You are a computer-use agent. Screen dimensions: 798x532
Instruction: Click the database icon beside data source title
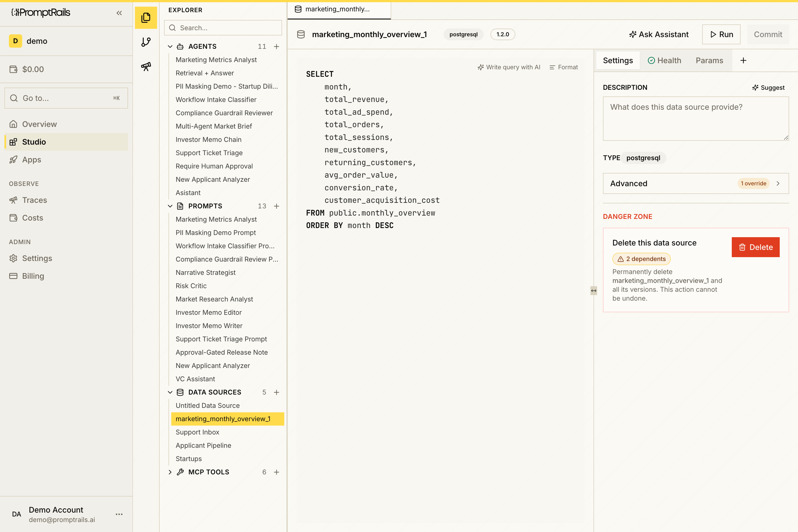pyautogui.click(x=301, y=34)
